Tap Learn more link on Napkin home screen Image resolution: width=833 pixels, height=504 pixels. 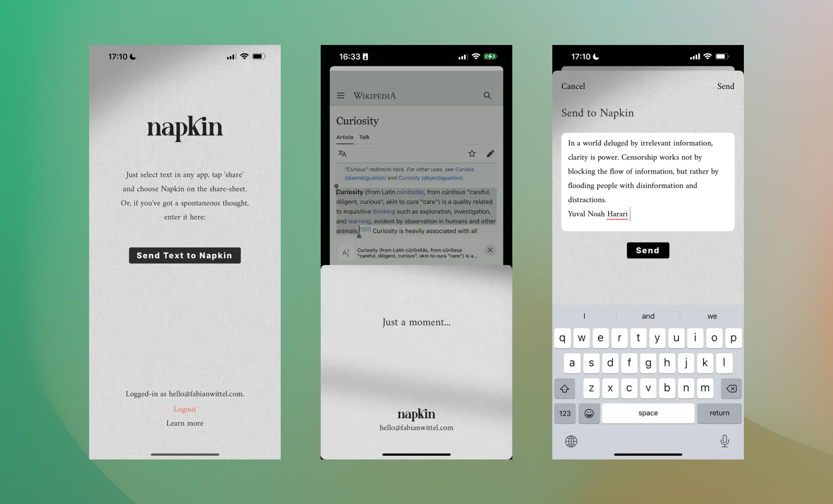pyautogui.click(x=185, y=423)
